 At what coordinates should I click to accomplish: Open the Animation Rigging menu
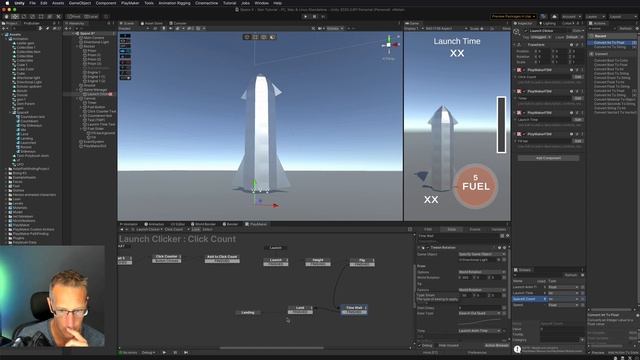point(174,3)
